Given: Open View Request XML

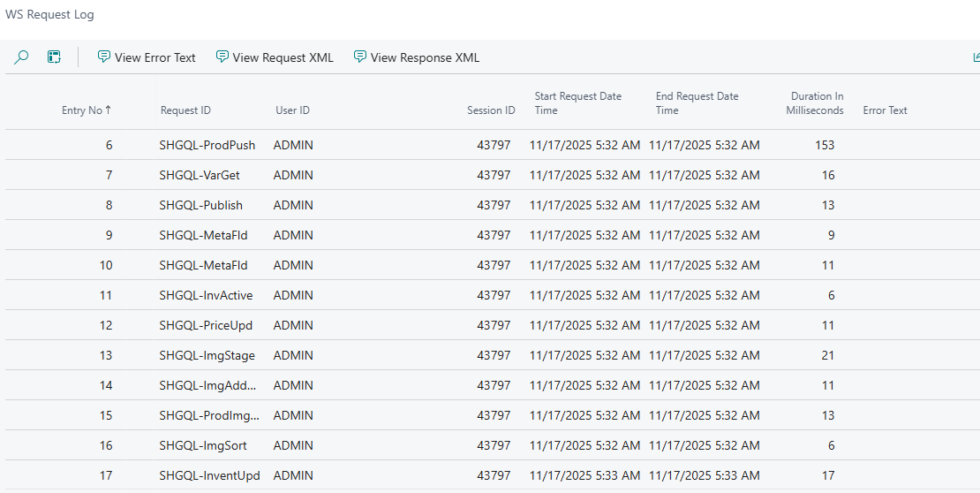Looking at the screenshot, I should click(x=275, y=57).
